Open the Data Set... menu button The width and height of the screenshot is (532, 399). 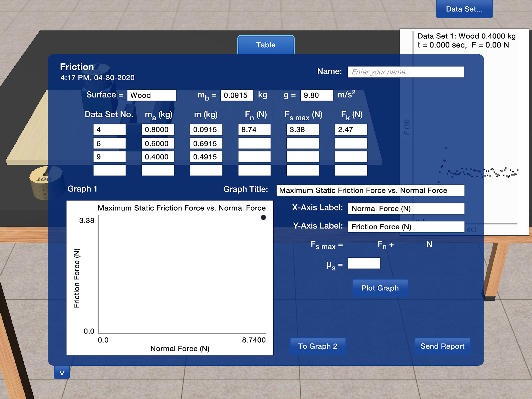464,9
